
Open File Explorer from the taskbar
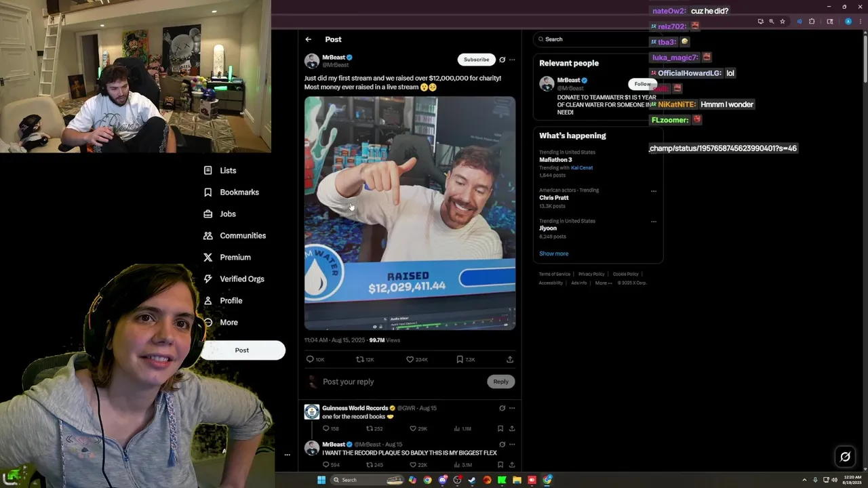pos(517,480)
